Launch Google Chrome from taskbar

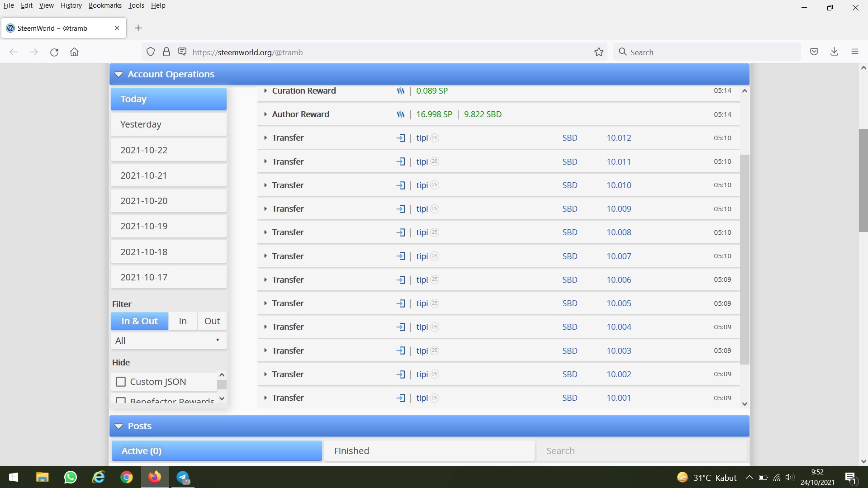click(127, 477)
